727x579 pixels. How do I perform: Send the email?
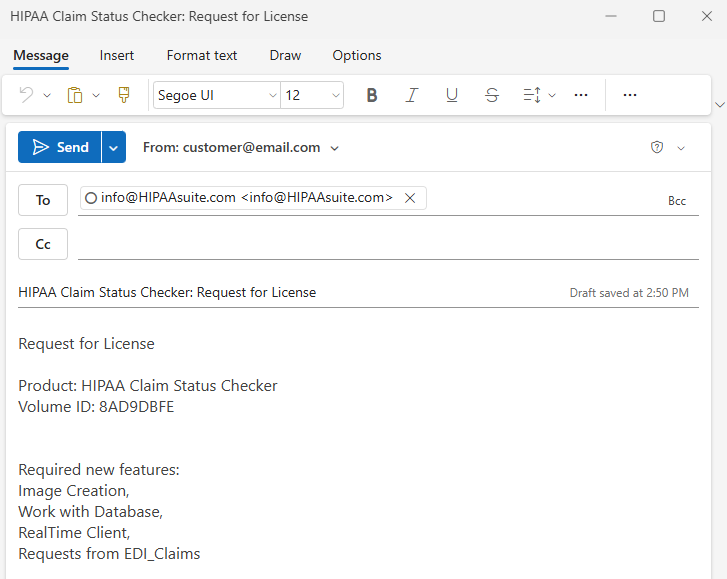(59, 147)
